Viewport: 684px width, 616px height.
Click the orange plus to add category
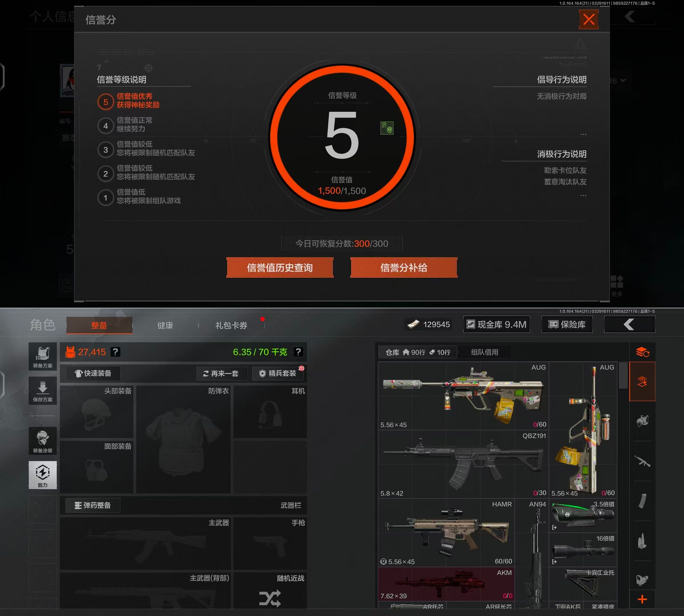[642, 599]
